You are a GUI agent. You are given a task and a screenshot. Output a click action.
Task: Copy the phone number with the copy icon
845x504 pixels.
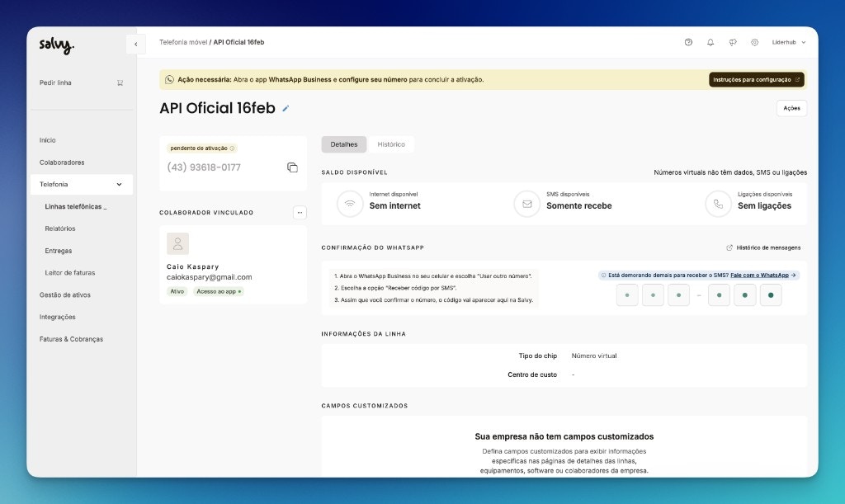coord(292,167)
